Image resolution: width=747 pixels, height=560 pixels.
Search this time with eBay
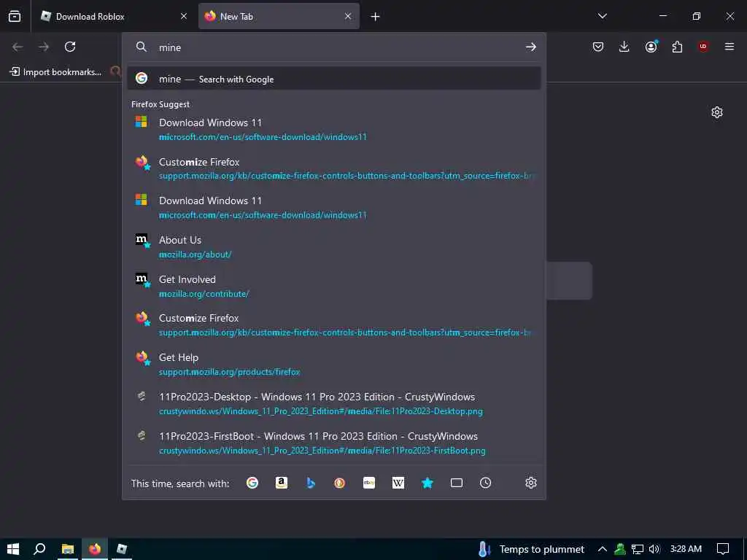(368, 483)
